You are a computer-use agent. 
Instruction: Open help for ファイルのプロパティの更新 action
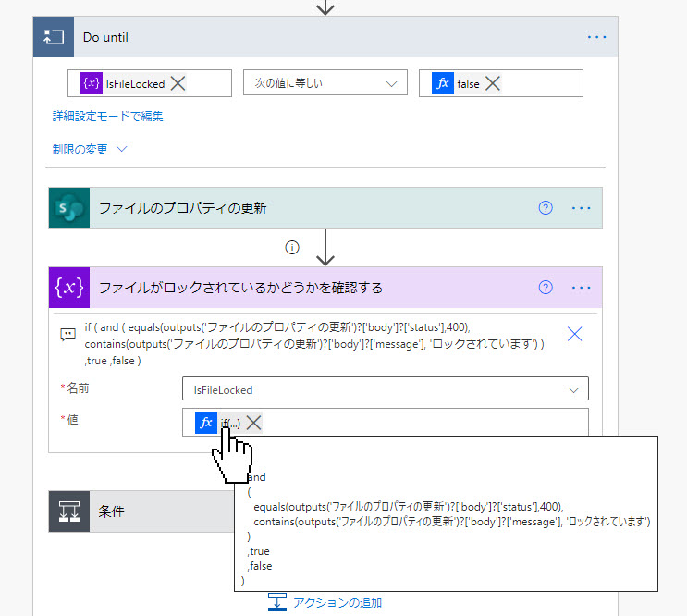[x=546, y=208]
